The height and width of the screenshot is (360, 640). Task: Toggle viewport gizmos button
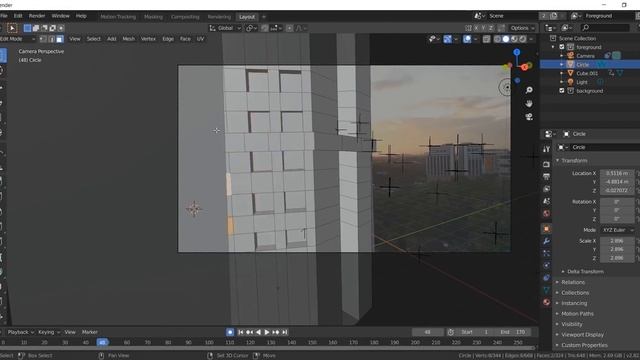point(447,39)
